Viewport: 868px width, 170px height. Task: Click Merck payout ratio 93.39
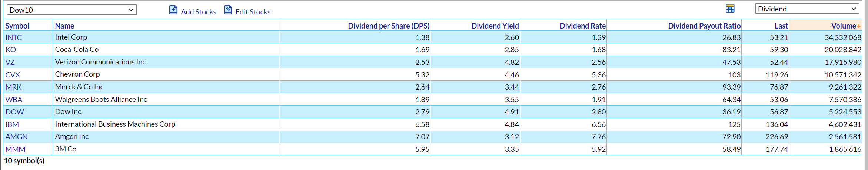[x=731, y=87]
